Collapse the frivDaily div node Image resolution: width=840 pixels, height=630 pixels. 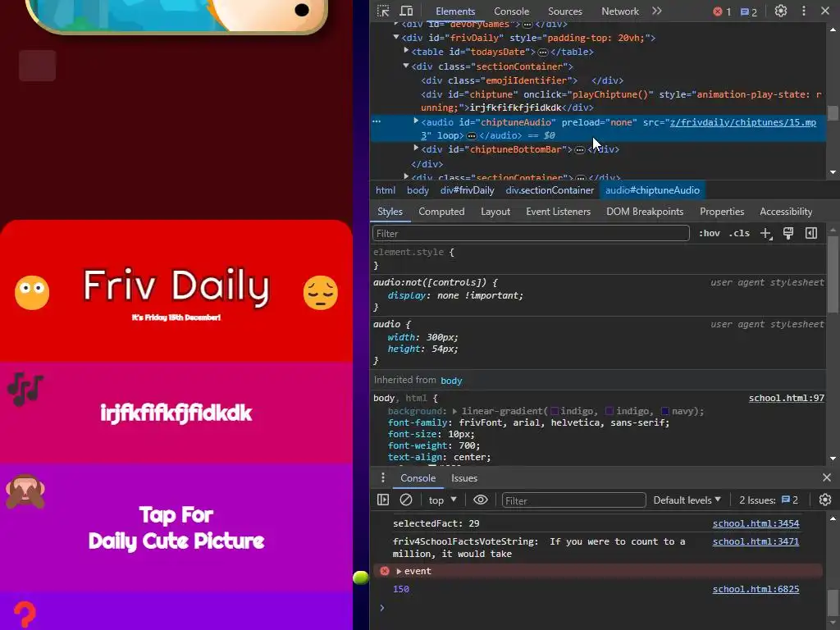[x=396, y=38]
